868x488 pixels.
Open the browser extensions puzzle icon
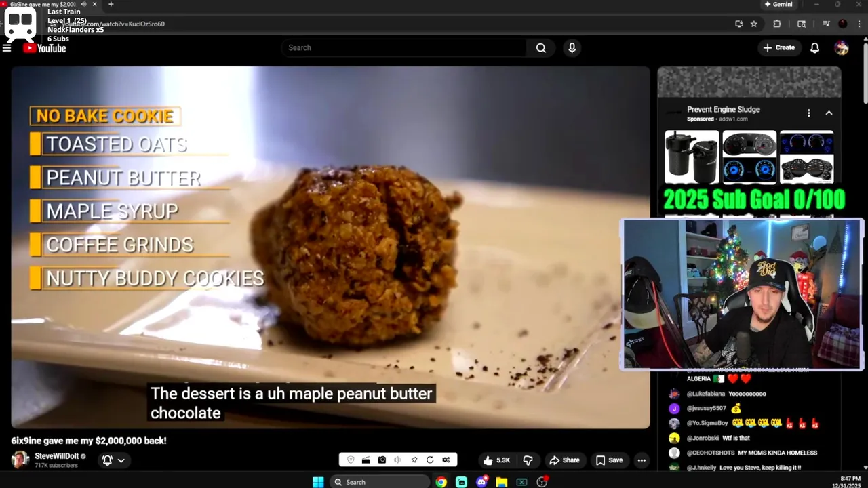(x=777, y=24)
